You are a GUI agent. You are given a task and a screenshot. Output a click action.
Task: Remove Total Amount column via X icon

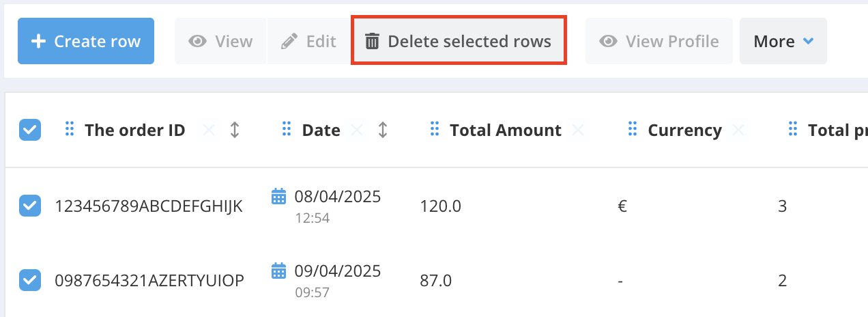[578, 130]
